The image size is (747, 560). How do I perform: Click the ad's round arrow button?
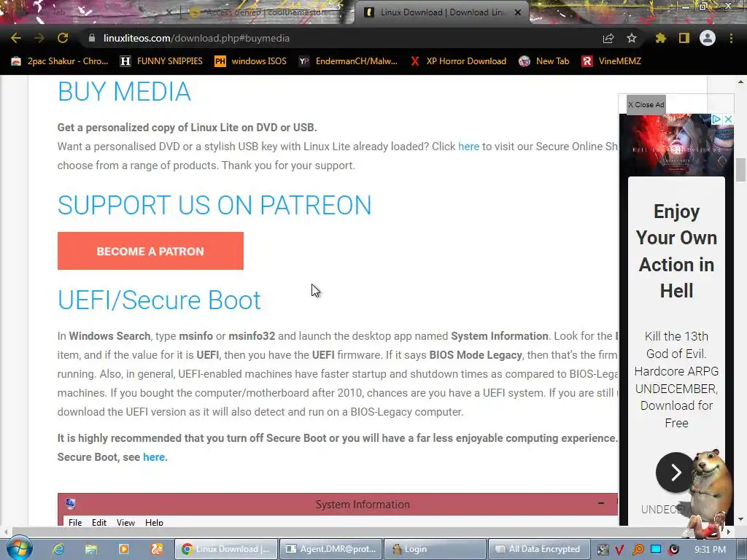[x=676, y=472]
